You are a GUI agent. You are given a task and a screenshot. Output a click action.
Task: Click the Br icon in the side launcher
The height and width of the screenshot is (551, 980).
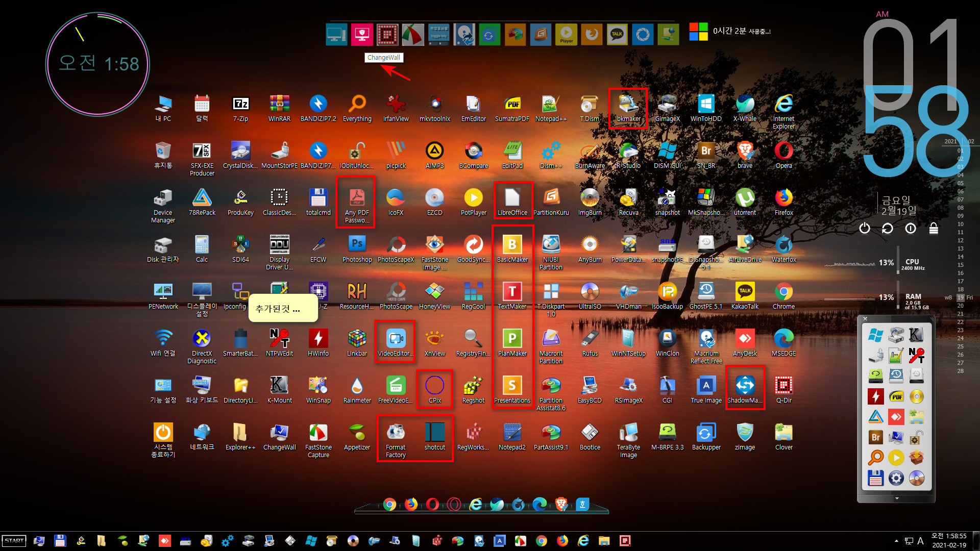875,437
